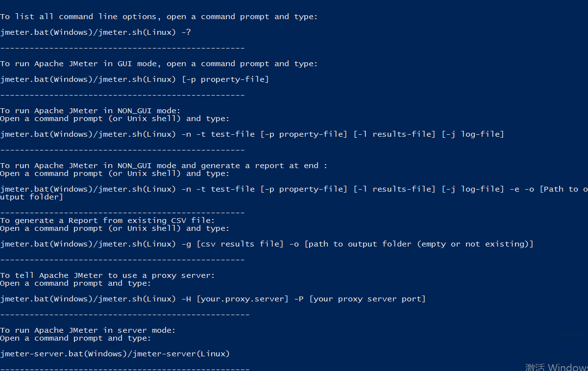Click the "[your.proxy.server]" argument
The height and width of the screenshot is (371, 588).
(x=242, y=299)
